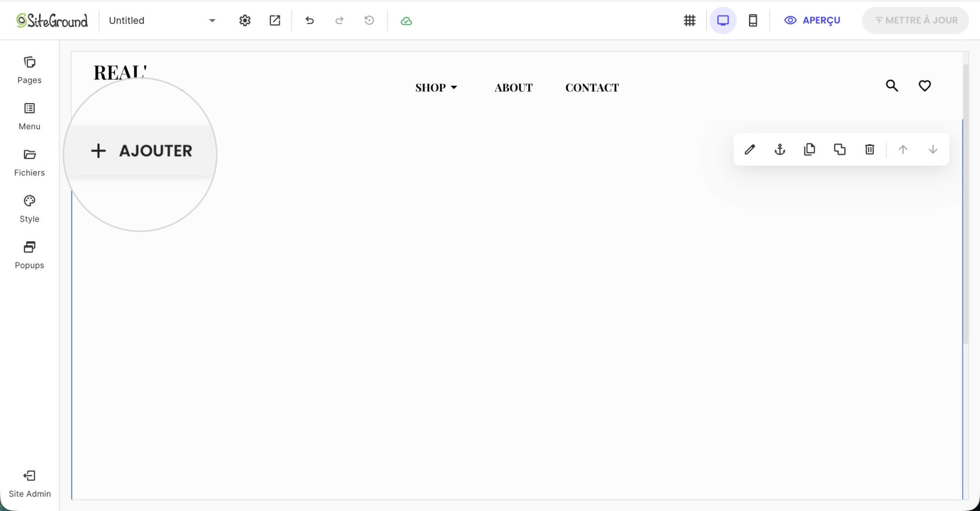Click Mettre à jour button
The height and width of the screenshot is (511, 980).
pos(915,20)
